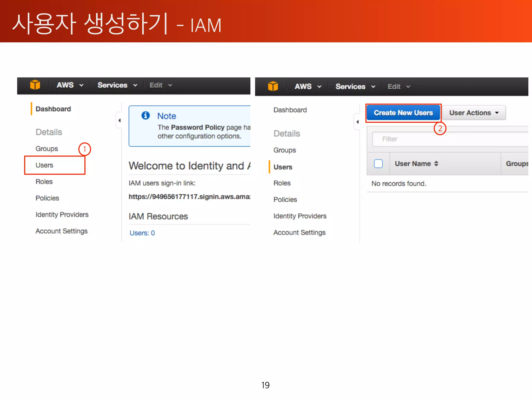Click AWS cube logo in left console
The width and height of the screenshot is (532, 399).
tap(35, 85)
